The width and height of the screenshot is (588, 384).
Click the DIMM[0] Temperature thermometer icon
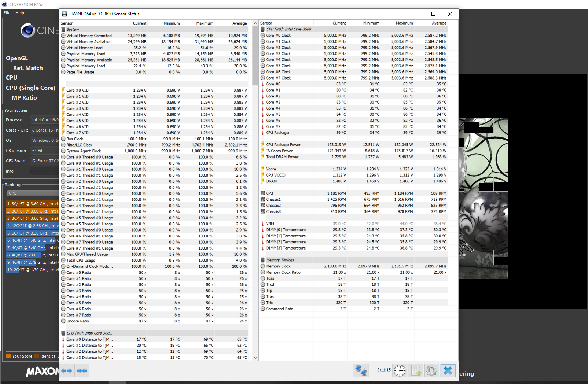click(x=263, y=230)
